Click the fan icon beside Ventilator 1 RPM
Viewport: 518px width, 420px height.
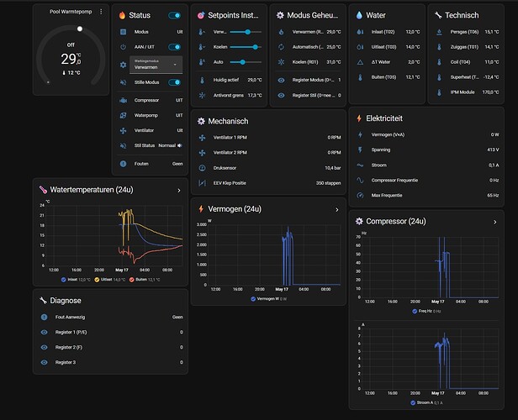coord(202,138)
